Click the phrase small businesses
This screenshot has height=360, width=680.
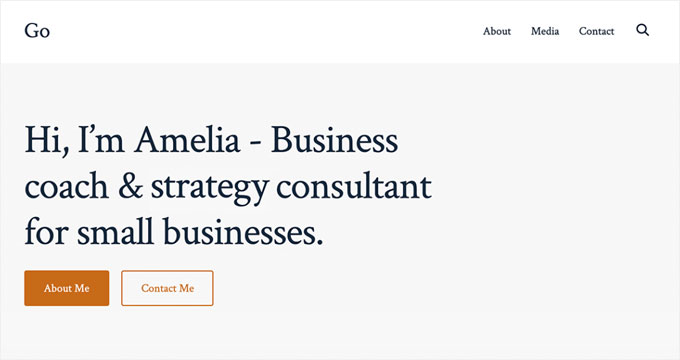pos(200,231)
